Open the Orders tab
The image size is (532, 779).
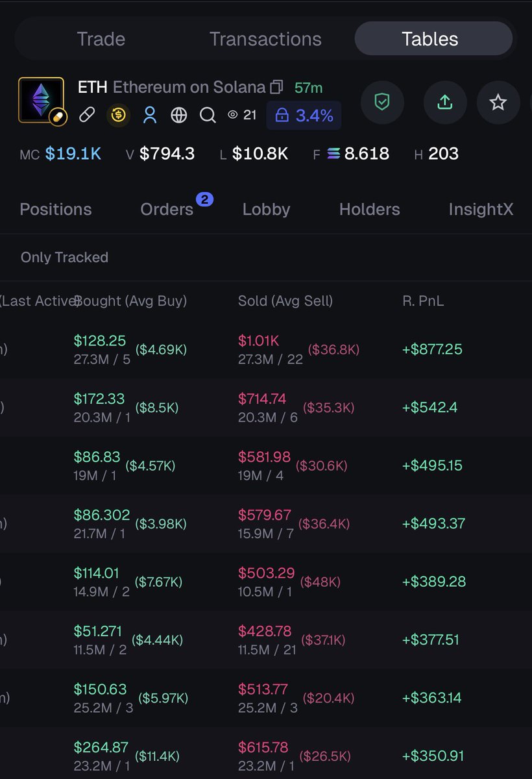(x=167, y=209)
